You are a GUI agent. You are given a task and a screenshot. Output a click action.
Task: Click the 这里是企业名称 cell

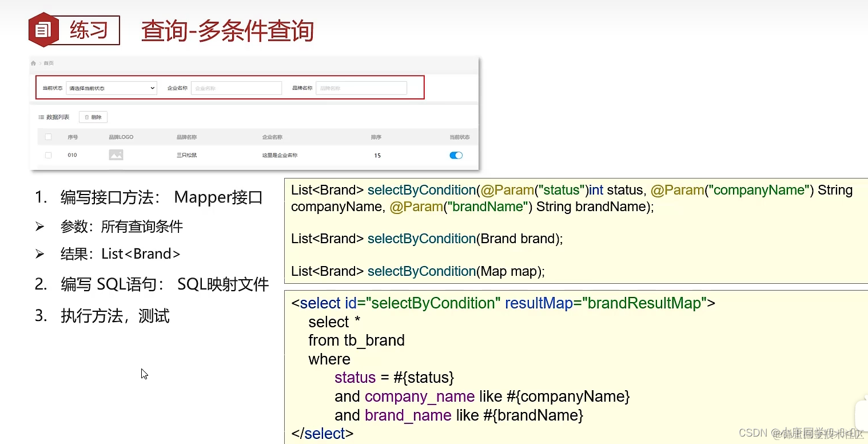[280, 155]
